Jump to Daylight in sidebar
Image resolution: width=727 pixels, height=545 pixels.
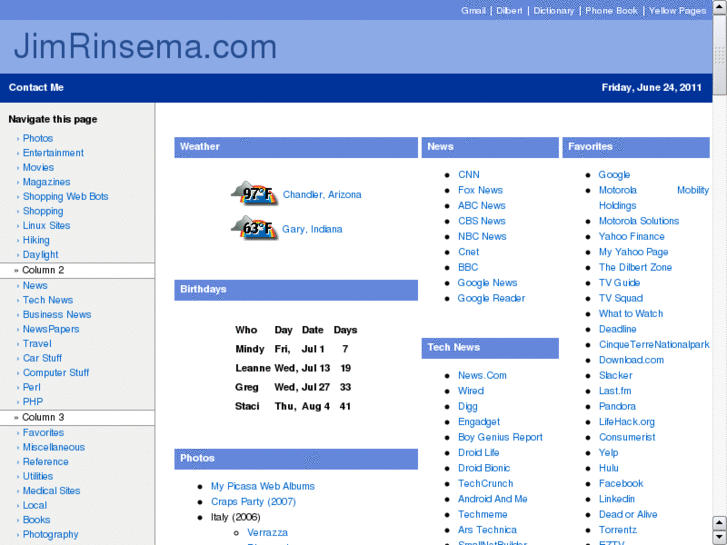[x=40, y=255]
